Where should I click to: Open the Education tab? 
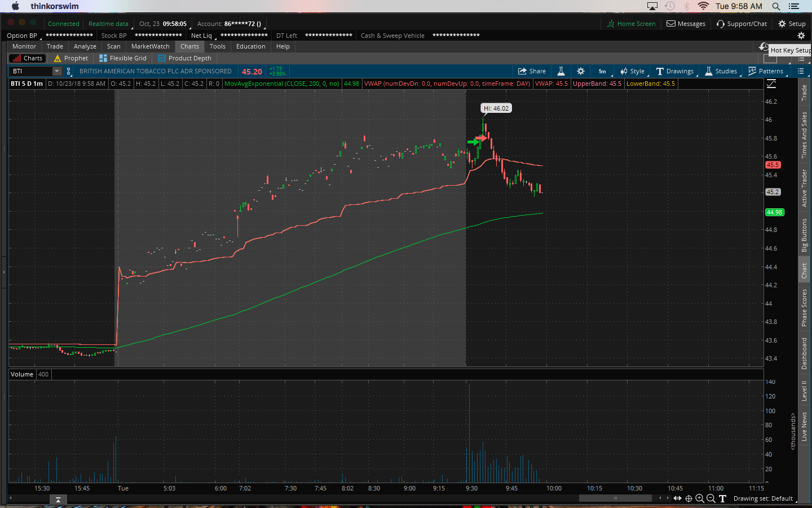pyautogui.click(x=251, y=46)
